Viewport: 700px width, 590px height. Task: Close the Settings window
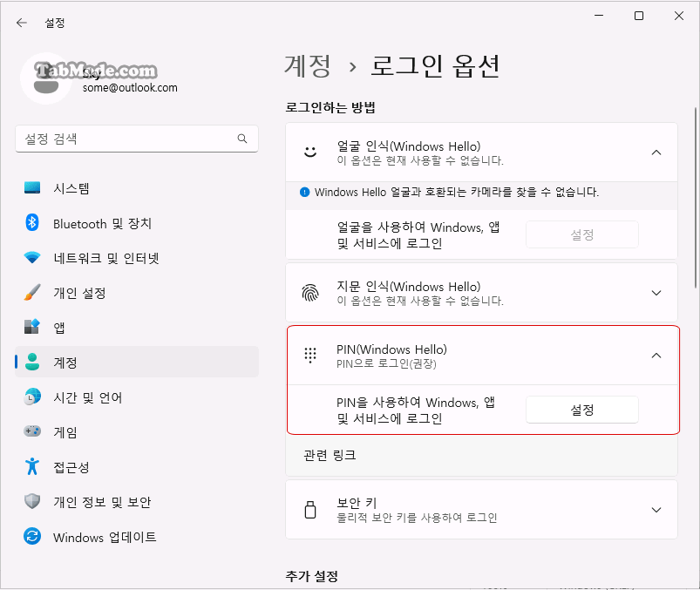(x=679, y=16)
